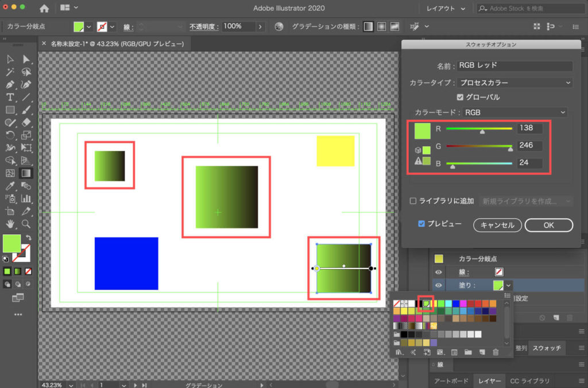Click the B slider handle
The width and height of the screenshot is (588, 388).
point(452,166)
